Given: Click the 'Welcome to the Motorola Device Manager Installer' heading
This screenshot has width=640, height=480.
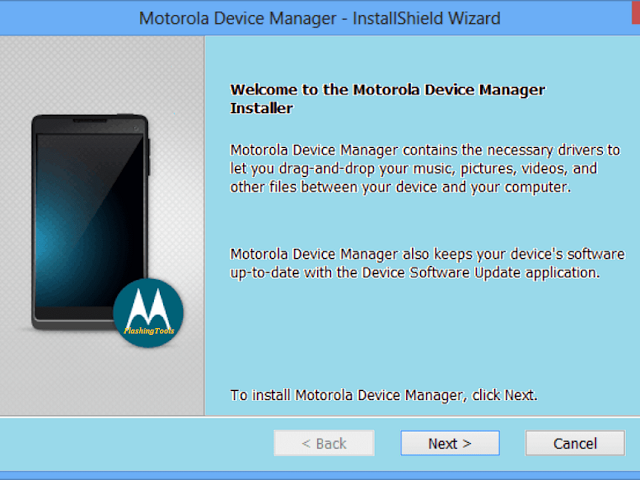Looking at the screenshot, I should coord(387,99).
